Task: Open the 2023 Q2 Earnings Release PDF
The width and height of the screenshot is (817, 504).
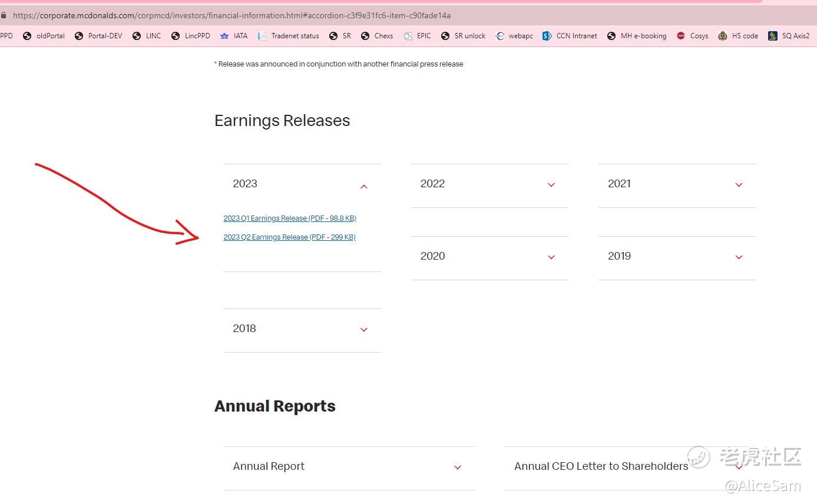Action: [x=289, y=237]
